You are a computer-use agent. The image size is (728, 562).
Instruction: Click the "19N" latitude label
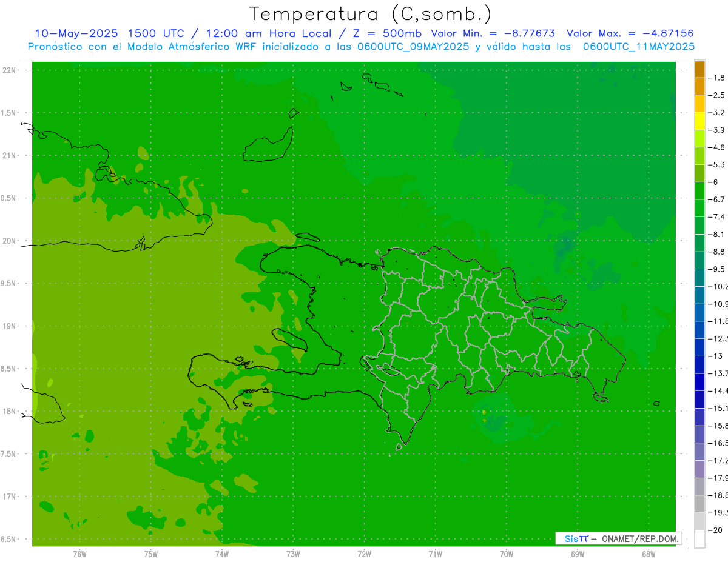pos(9,326)
